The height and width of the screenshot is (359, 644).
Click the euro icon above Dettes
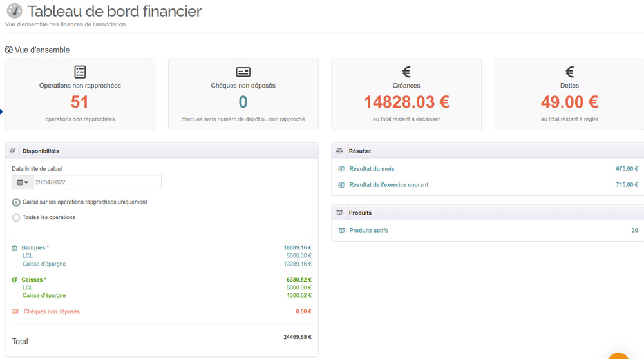(569, 72)
